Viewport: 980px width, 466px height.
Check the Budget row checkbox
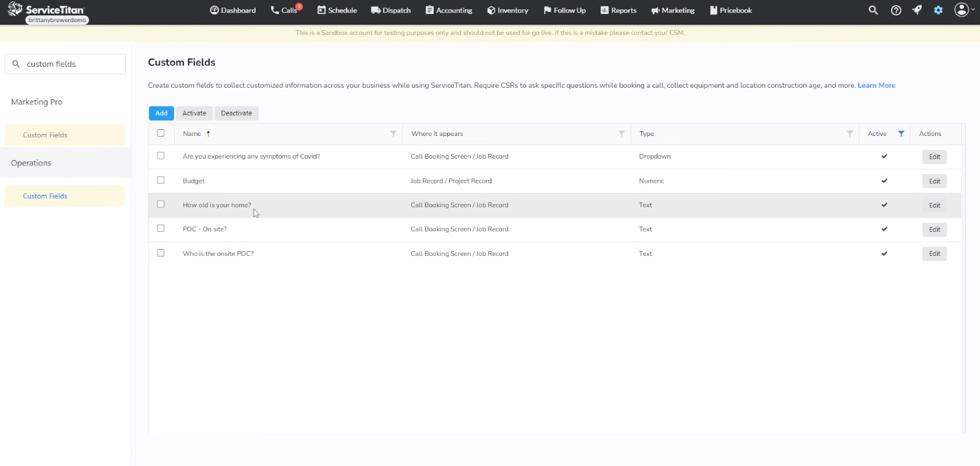coord(161,179)
